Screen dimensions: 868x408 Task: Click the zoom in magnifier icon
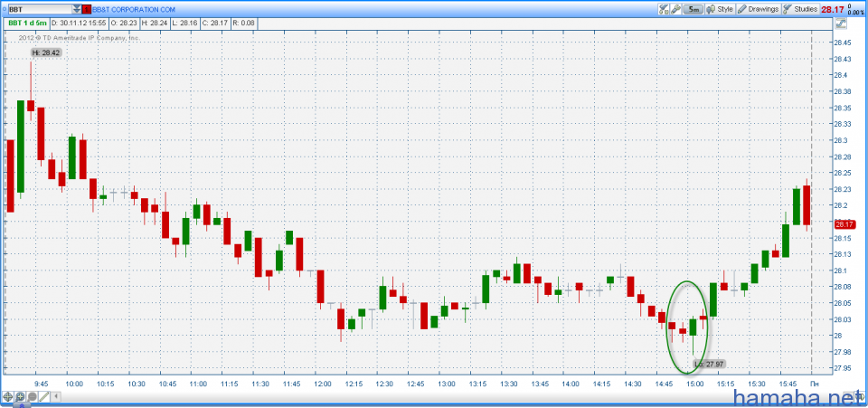tap(20, 396)
